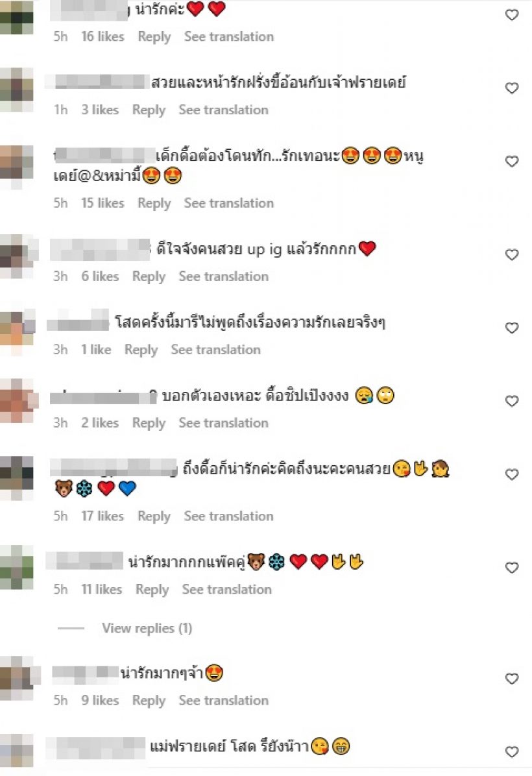Screen dimensions: 532x776
Task: Reply to the 16-likes comment
Action: [154, 37]
